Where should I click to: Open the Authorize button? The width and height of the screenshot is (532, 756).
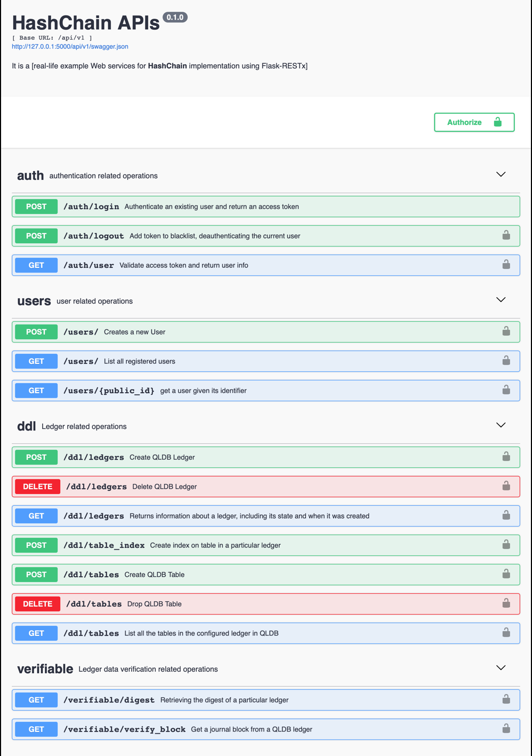pyautogui.click(x=474, y=122)
